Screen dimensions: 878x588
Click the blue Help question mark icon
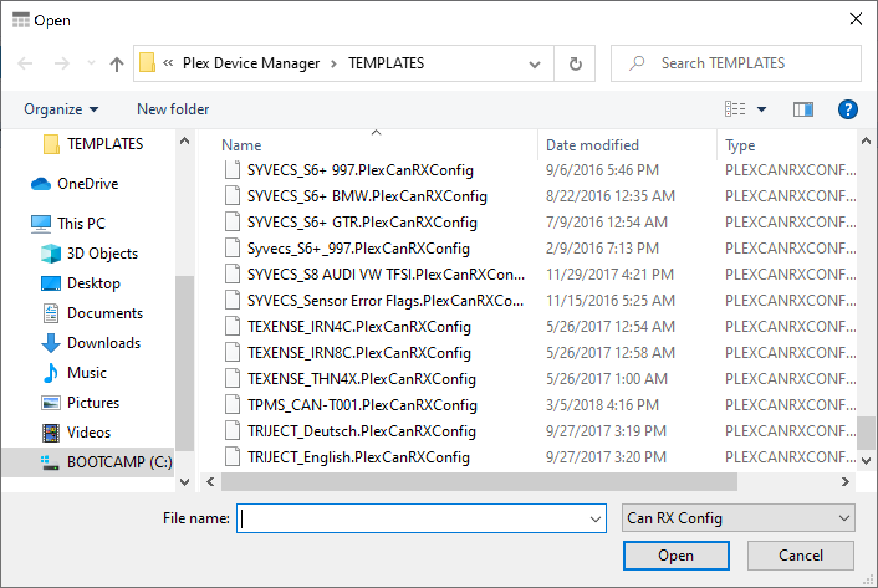[848, 109]
